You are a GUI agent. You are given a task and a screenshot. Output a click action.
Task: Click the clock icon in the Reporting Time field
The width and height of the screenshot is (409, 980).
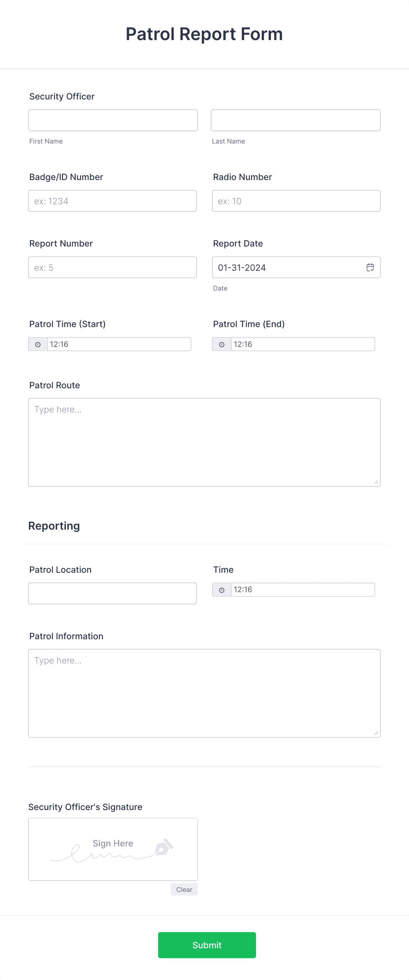(x=222, y=589)
